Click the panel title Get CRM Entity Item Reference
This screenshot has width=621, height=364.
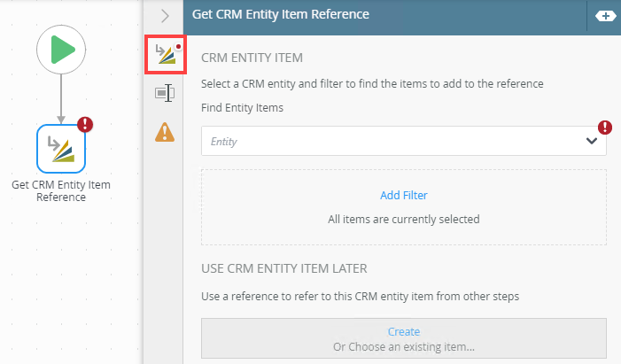(x=280, y=14)
